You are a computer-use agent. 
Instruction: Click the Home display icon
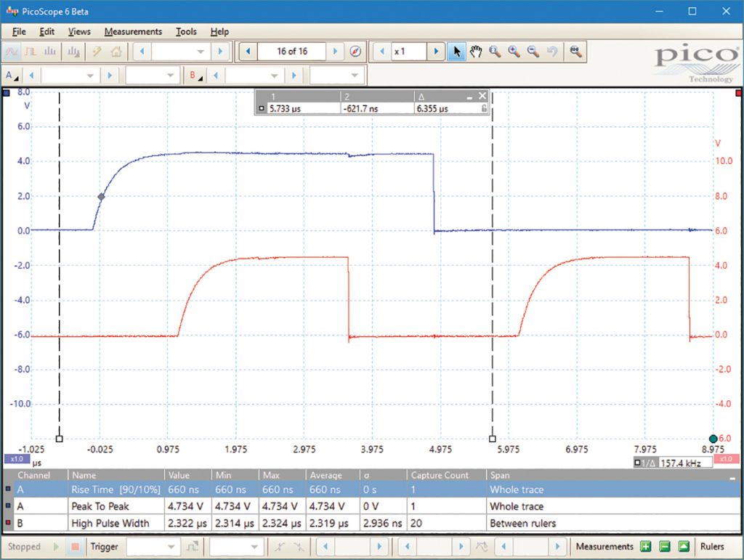pos(116,52)
